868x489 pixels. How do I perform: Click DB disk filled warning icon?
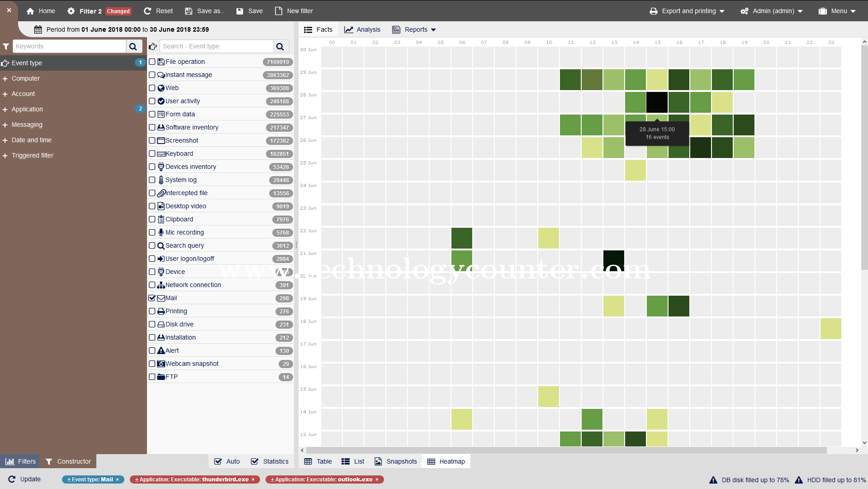(x=713, y=480)
